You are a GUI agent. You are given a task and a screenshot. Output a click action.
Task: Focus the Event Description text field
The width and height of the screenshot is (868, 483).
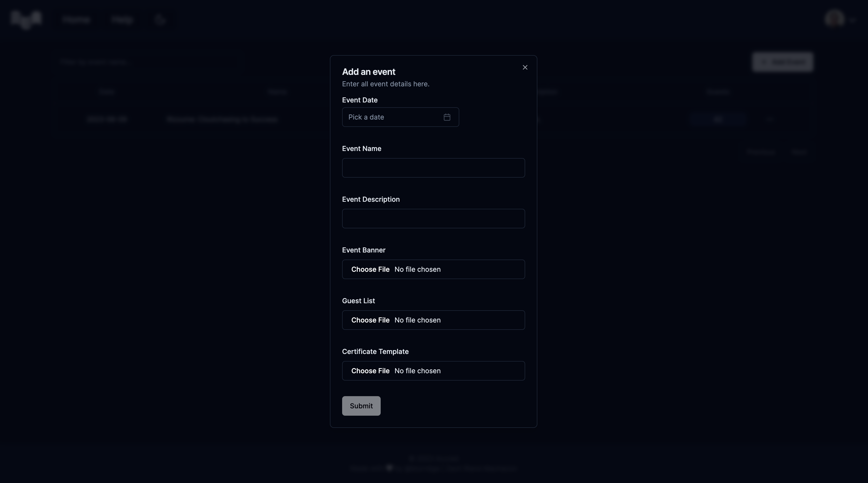point(433,219)
